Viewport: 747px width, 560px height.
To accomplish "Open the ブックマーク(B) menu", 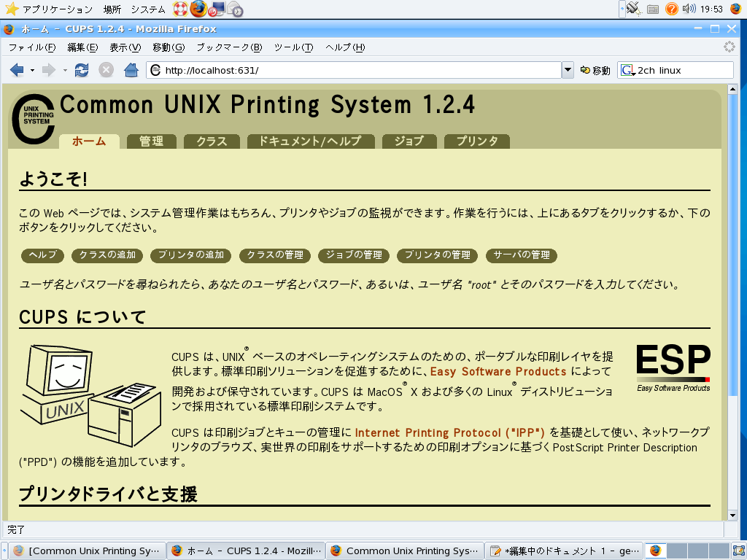I will [229, 47].
